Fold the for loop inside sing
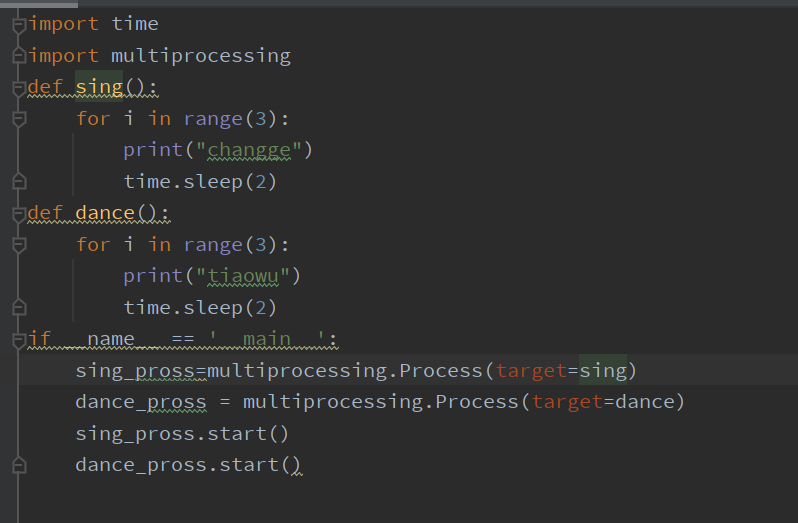Viewport: 798px width, 523px height. (x=18, y=119)
